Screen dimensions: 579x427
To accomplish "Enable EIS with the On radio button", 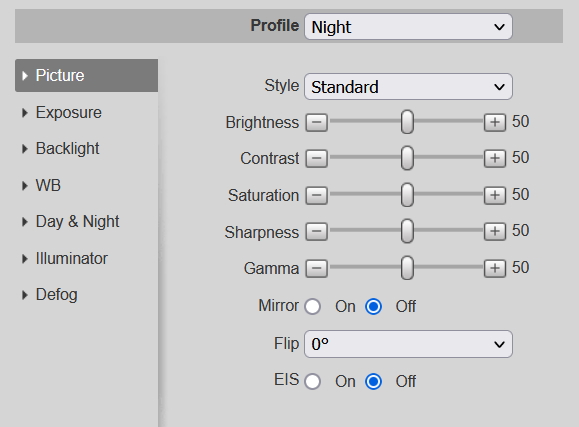I will pos(313,381).
